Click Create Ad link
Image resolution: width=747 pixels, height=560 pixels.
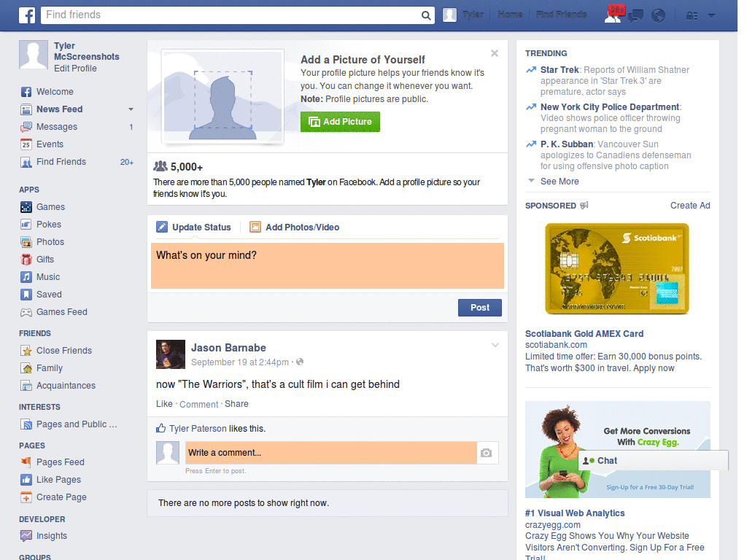point(690,206)
